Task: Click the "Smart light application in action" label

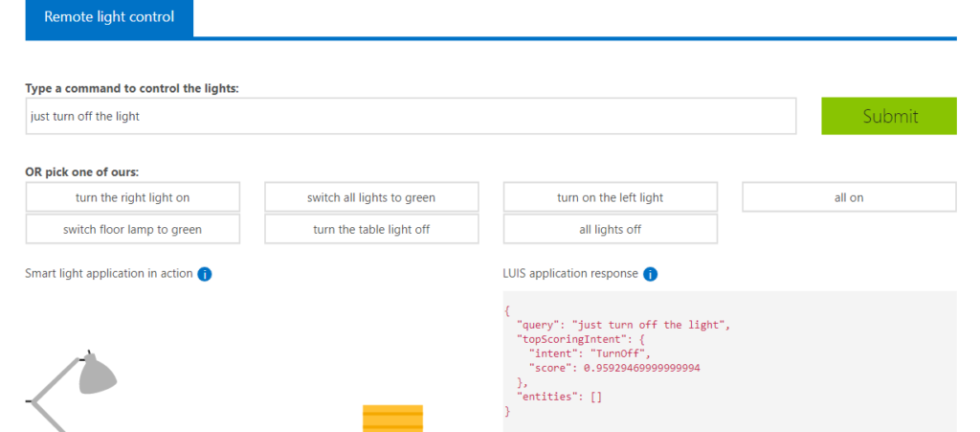Action: pyautogui.click(x=109, y=274)
